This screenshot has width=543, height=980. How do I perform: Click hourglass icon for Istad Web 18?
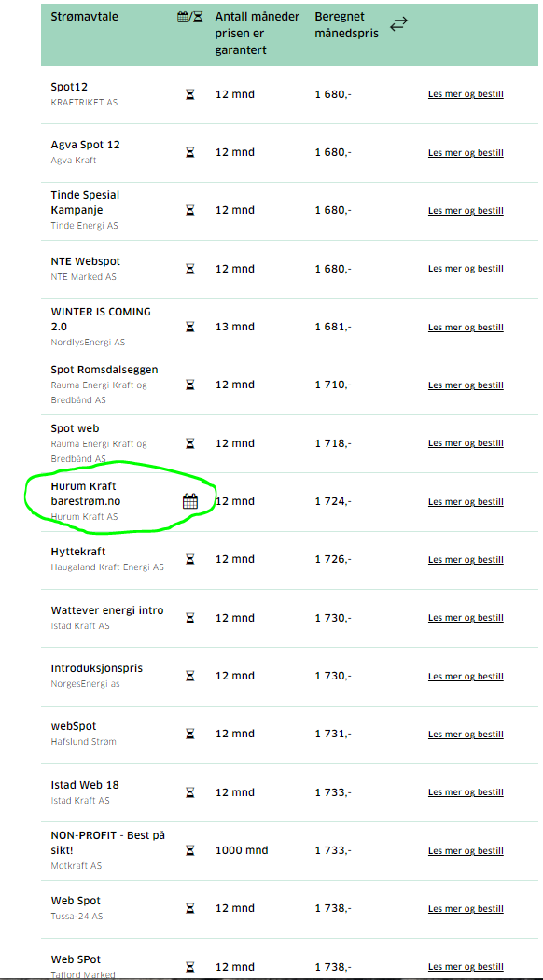point(190,792)
